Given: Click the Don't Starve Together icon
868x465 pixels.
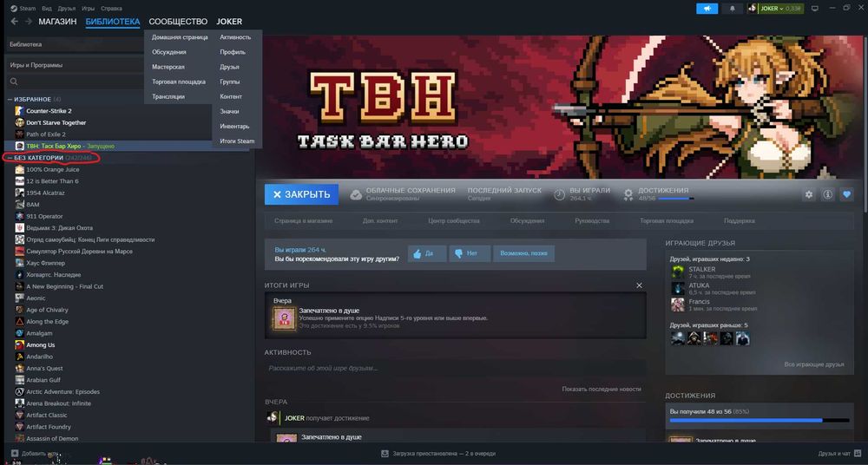Looking at the screenshot, I should click(x=20, y=122).
